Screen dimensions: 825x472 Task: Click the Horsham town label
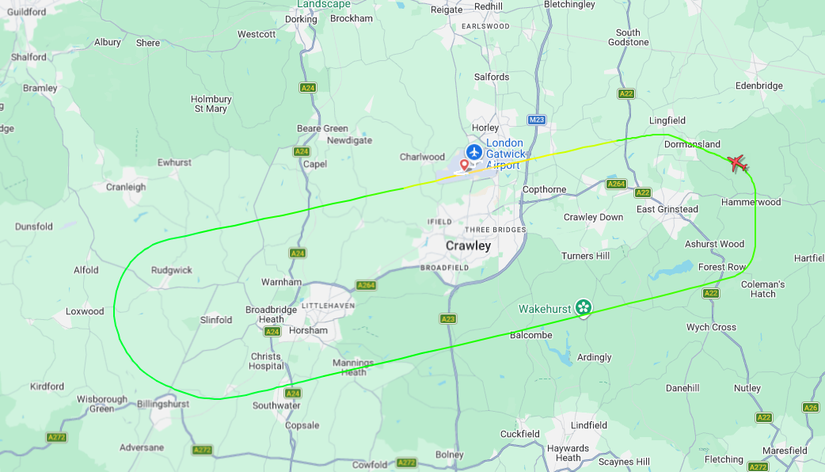(x=308, y=330)
